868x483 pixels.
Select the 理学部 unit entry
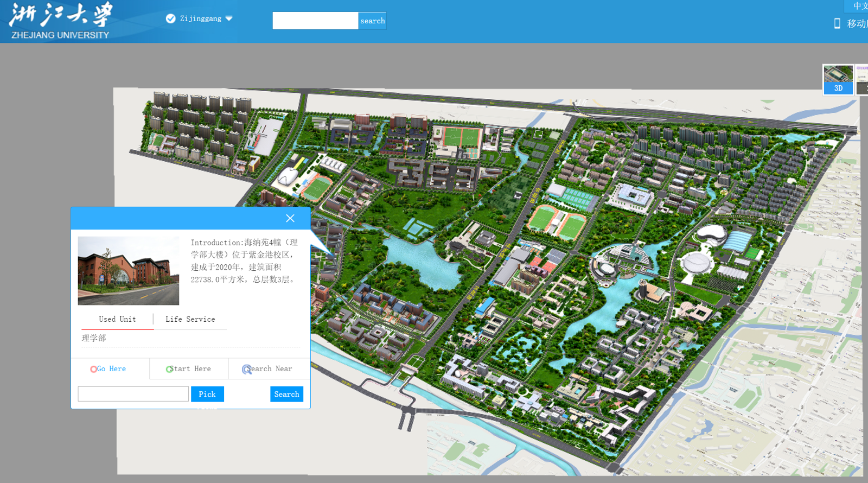(x=94, y=338)
